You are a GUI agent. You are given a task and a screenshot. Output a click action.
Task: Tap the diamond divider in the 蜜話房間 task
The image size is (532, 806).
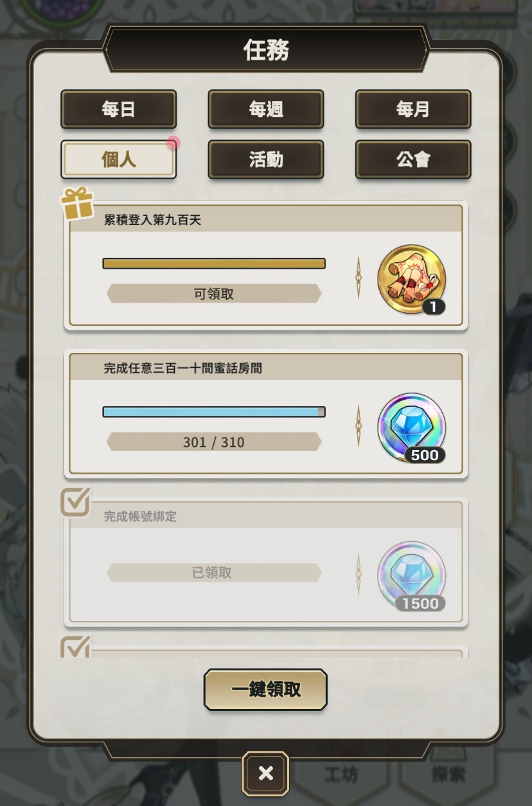[x=359, y=425]
